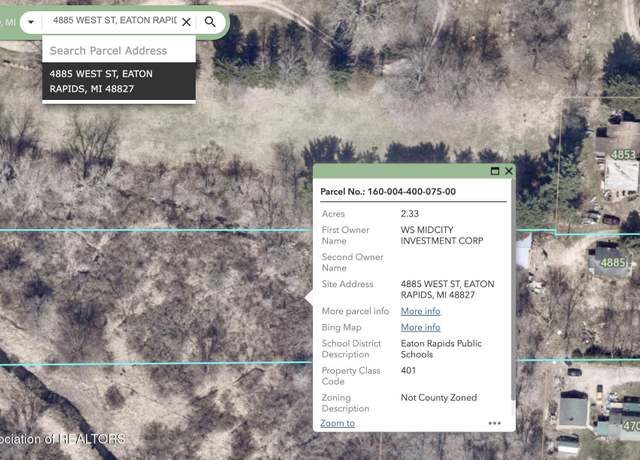Open the Bing Map More info link
Image resolution: width=640 pixels, height=460 pixels.
pyautogui.click(x=420, y=327)
